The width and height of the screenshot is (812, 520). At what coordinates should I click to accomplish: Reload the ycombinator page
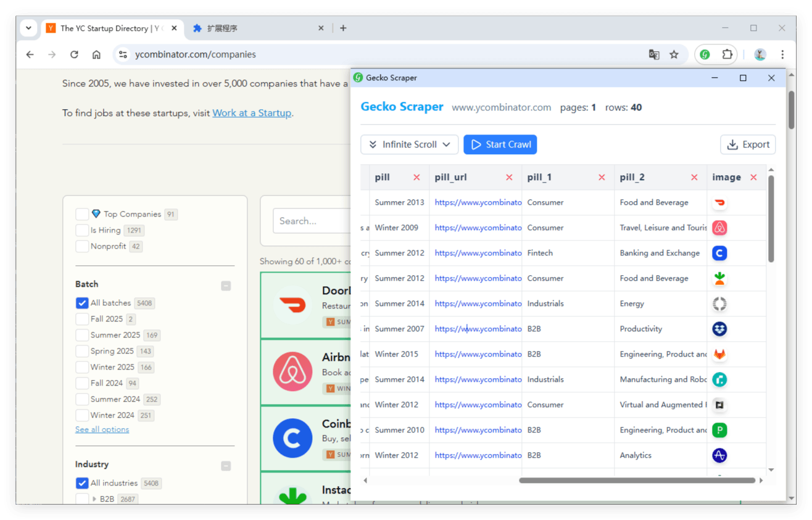[x=74, y=54]
